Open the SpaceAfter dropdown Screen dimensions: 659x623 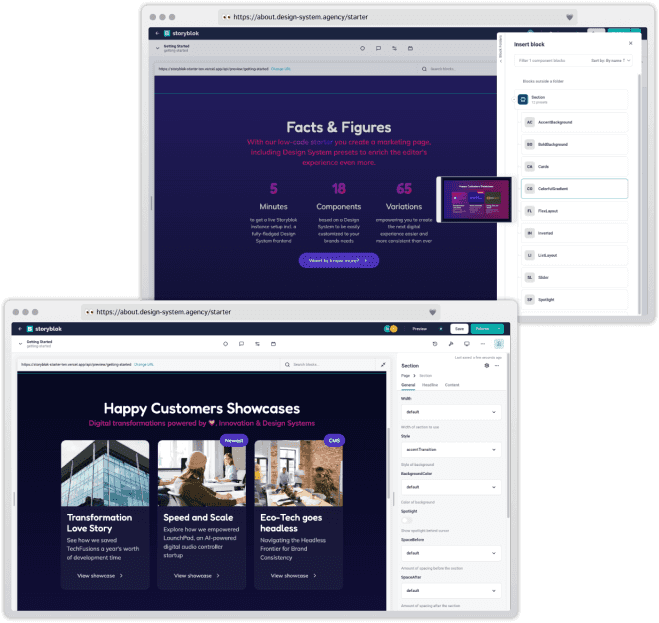451,590
